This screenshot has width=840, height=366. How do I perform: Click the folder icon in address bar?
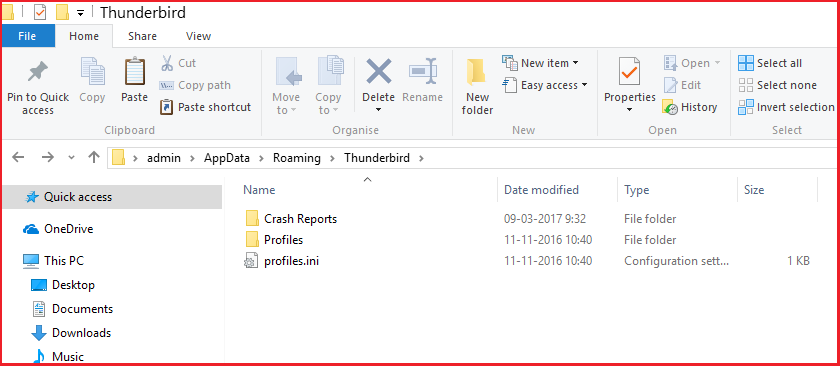(118, 158)
